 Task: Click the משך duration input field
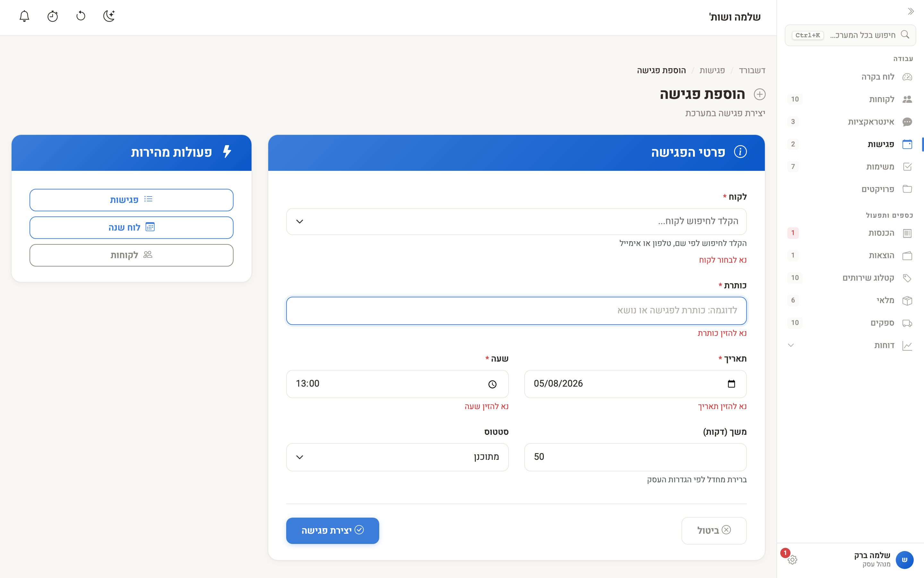[635, 457]
